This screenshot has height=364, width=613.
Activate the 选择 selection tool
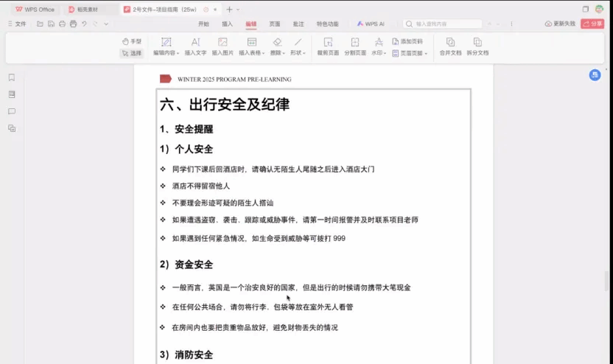[x=132, y=53]
